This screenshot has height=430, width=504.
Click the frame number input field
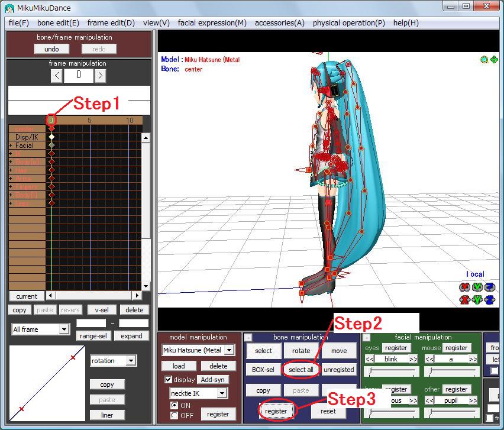click(x=79, y=76)
